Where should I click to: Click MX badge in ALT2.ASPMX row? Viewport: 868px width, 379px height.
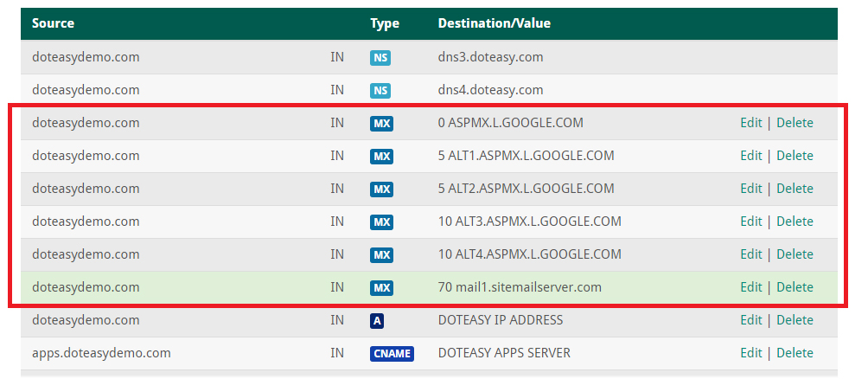click(x=381, y=189)
